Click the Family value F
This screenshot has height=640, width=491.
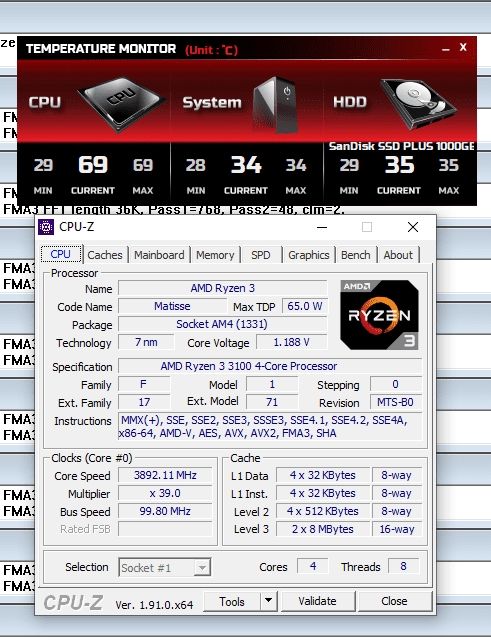click(144, 384)
